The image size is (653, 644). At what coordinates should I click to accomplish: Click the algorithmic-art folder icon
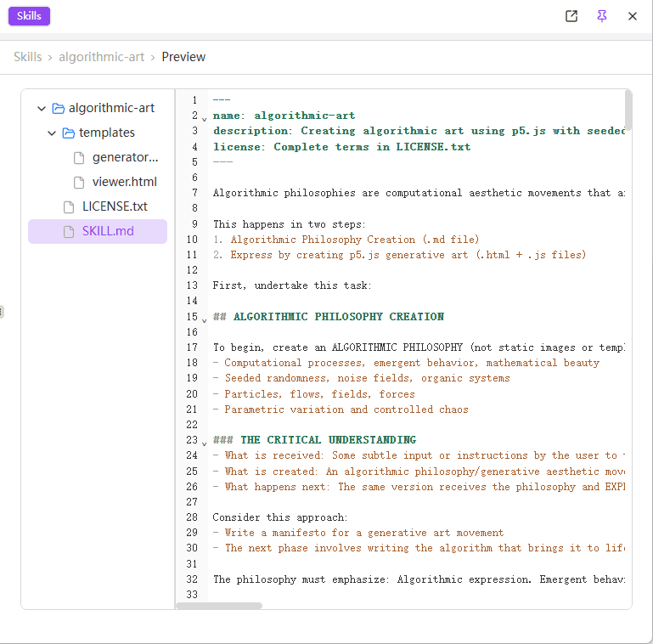(59, 109)
